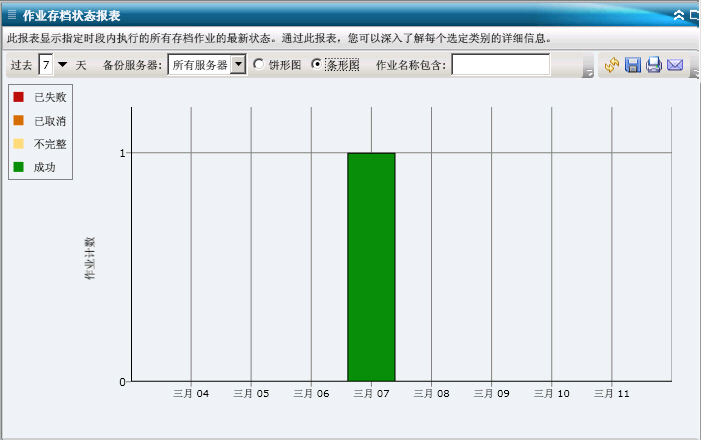Click the orange 已取消 legend swatch
This screenshot has height=440, width=701.
[x=18, y=120]
